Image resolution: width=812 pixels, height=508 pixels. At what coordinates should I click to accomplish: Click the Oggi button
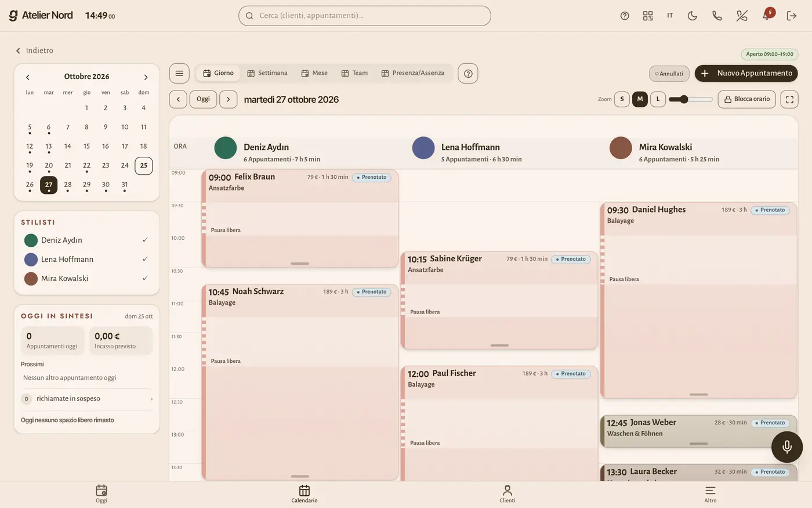tap(203, 99)
